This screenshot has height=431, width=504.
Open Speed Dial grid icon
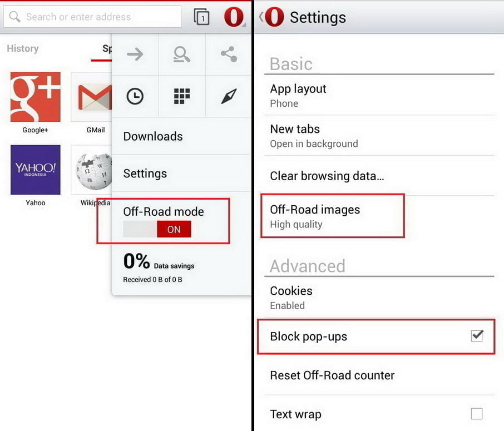click(x=182, y=96)
